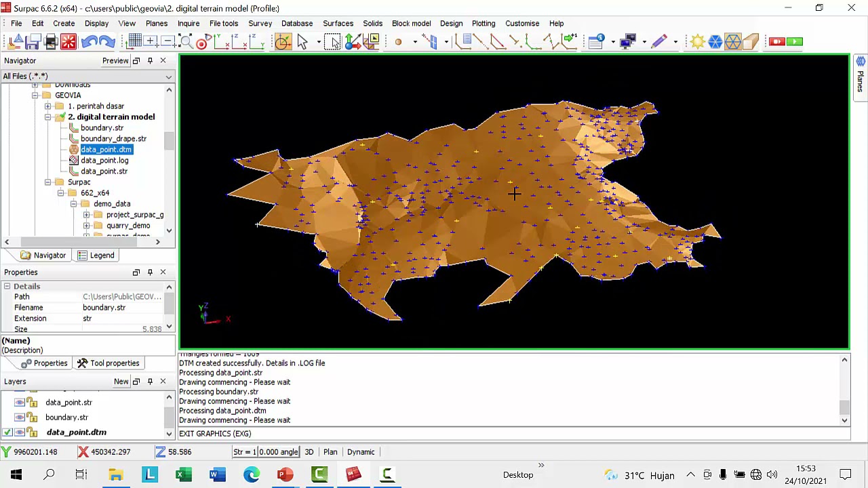Toggle visibility eye of data_point.dtm layer

(x=20, y=432)
